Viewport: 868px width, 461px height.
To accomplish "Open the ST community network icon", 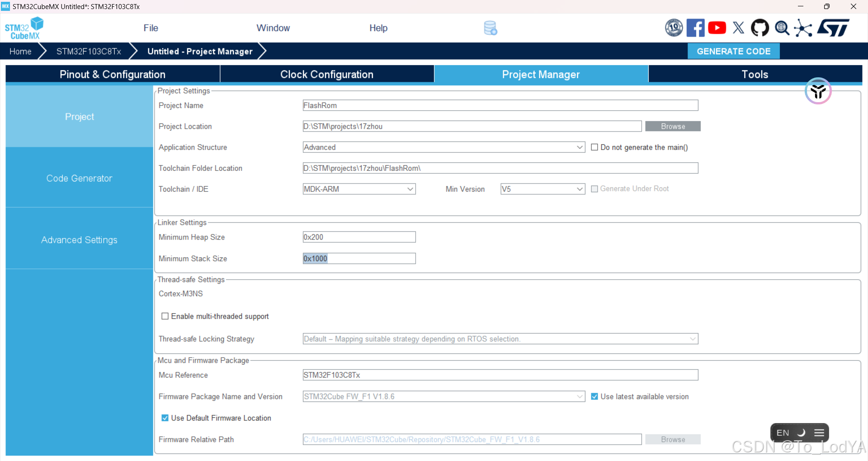I will pos(803,28).
